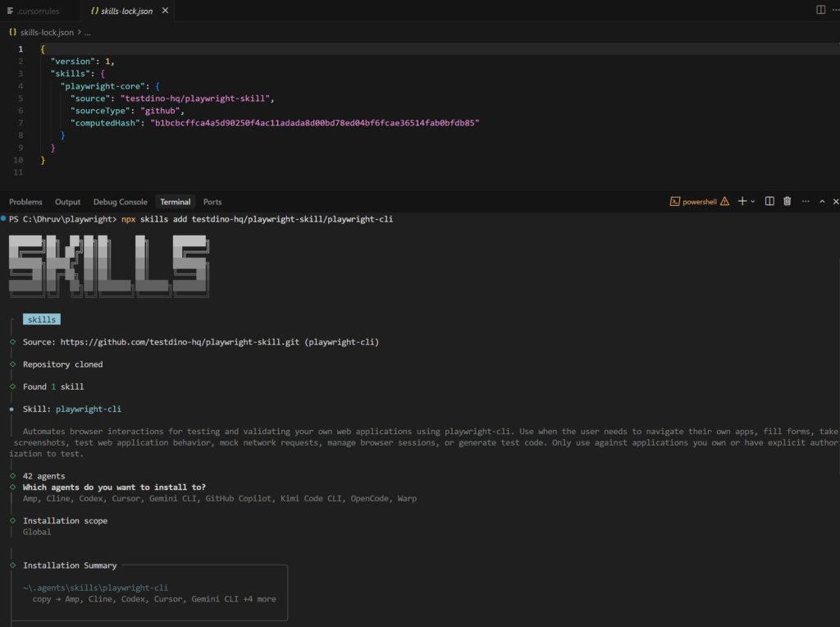Kill terminal with trash icon
Image resolution: width=840 pixels, height=627 pixels.
pyautogui.click(x=787, y=201)
